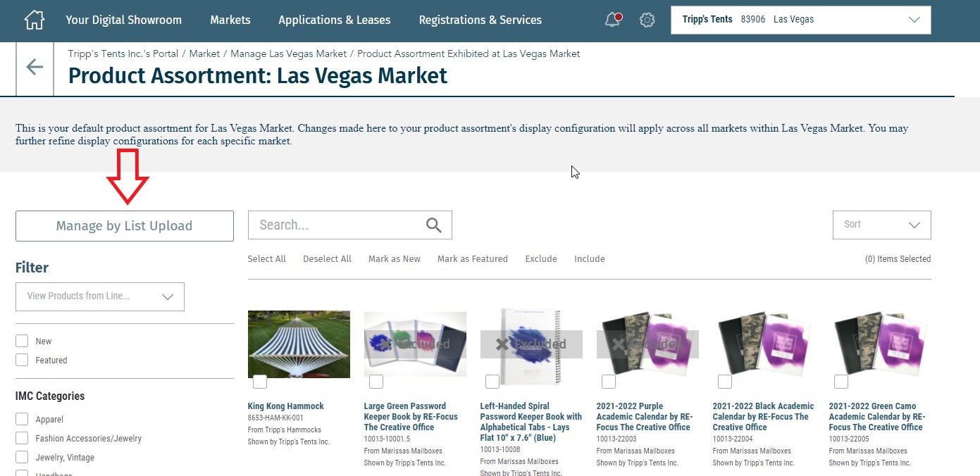Open the notifications bell
This screenshot has height=476, width=980.
coord(613,20)
